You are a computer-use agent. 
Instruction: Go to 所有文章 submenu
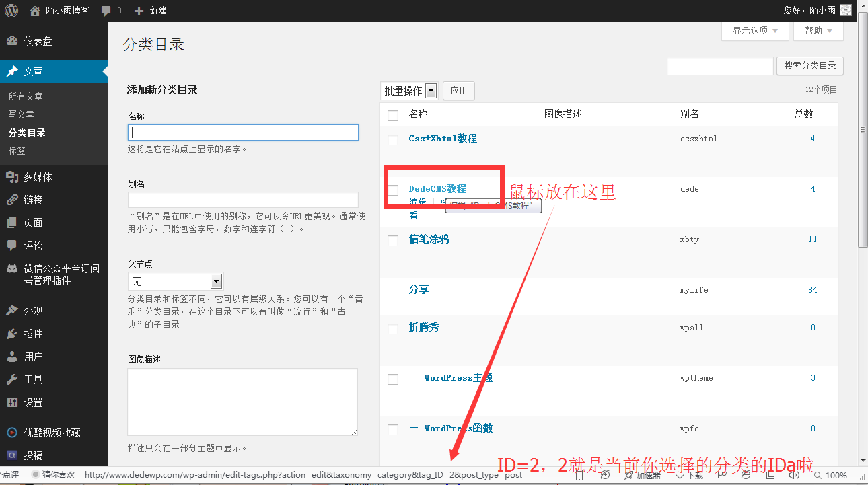26,96
